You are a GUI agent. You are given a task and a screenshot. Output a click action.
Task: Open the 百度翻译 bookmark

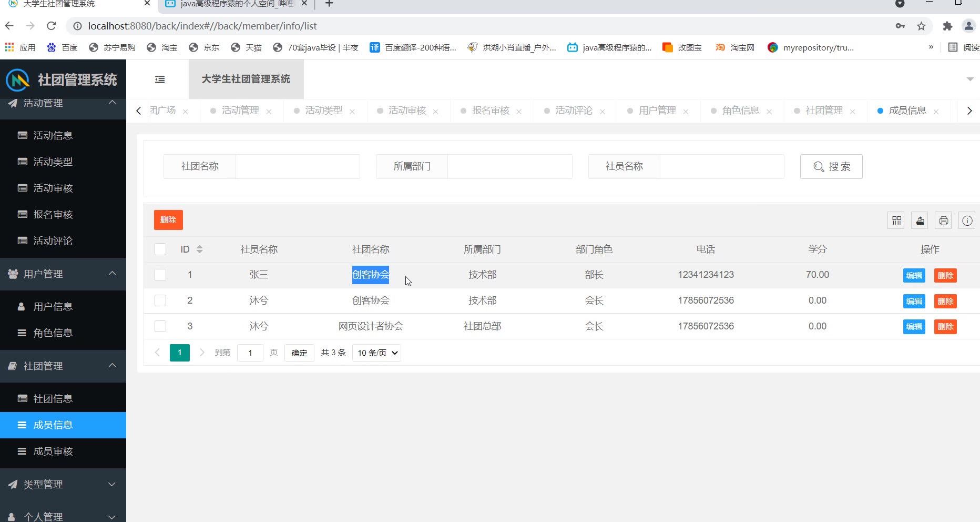click(413, 47)
